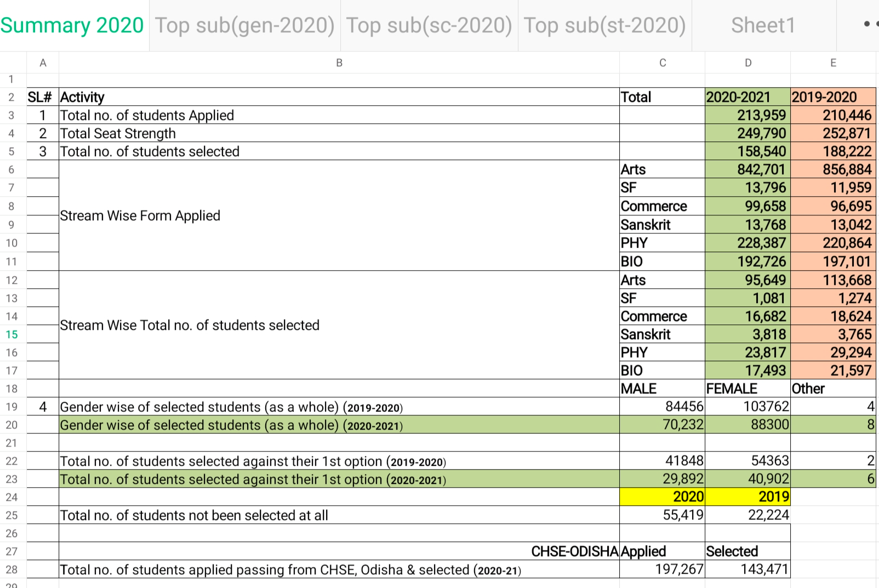
Task: Select column D header
Action: point(748,62)
